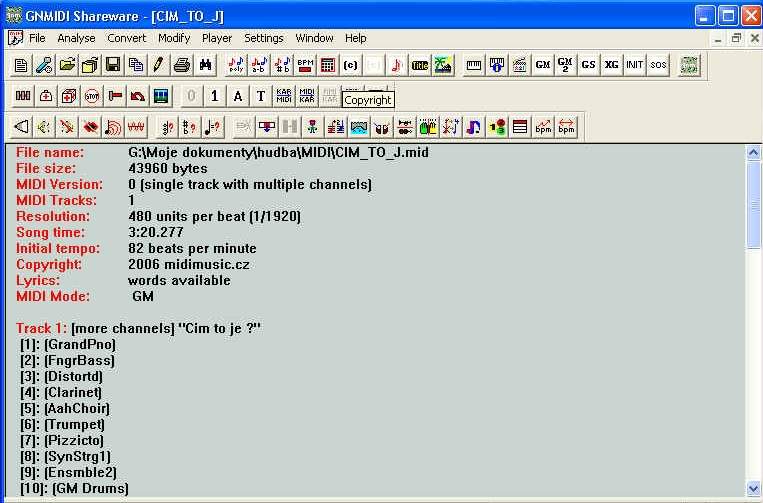Click the binoculars find icon

[x=205, y=65]
